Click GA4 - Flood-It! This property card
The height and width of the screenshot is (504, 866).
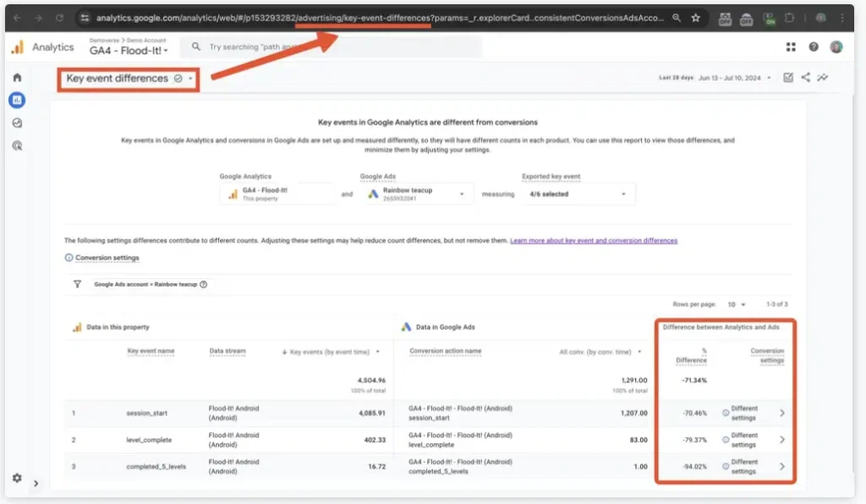point(277,194)
